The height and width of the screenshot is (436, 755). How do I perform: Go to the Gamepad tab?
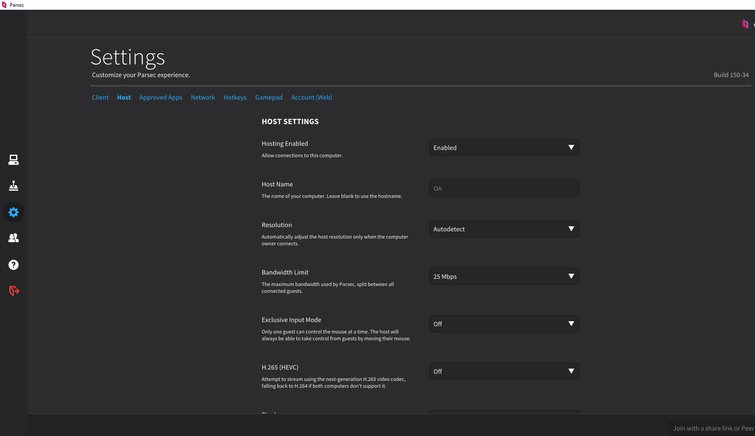point(269,97)
